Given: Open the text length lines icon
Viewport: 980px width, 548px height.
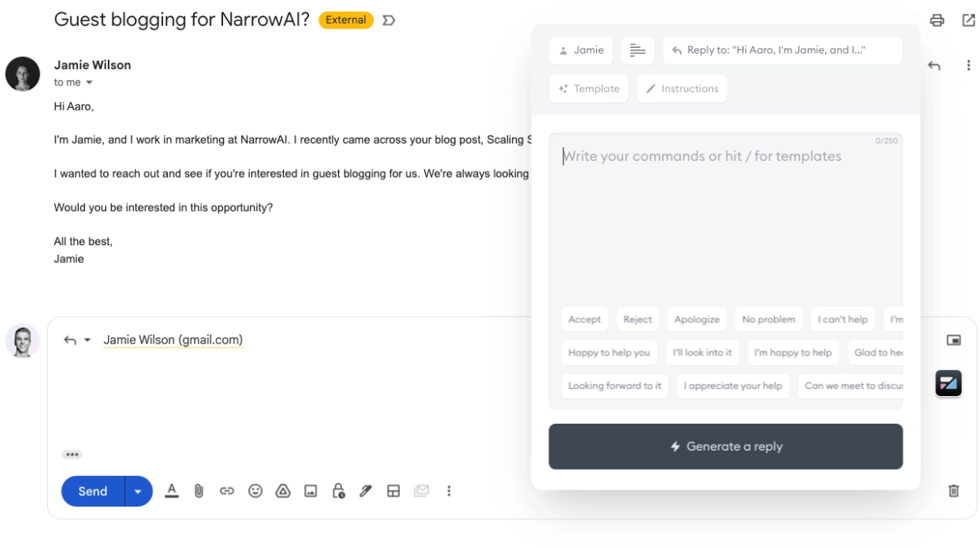Looking at the screenshot, I should 638,50.
